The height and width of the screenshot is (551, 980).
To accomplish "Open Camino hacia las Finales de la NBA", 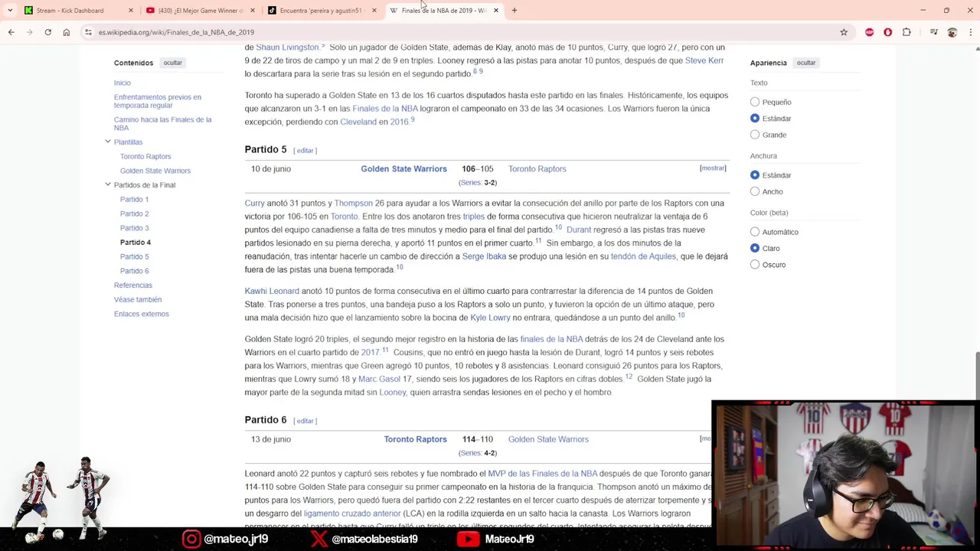I will 162,123.
